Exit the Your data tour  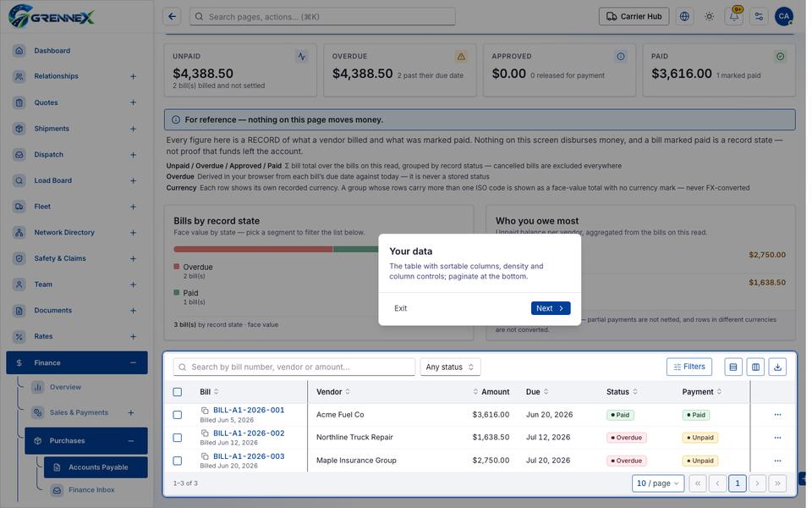coord(400,308)
